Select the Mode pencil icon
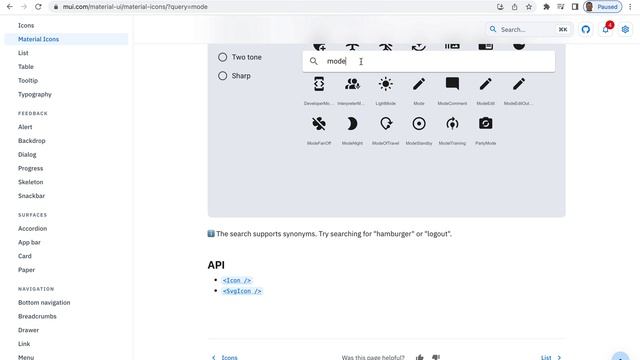This screenshot has height=360, width=640. (419, 84)
